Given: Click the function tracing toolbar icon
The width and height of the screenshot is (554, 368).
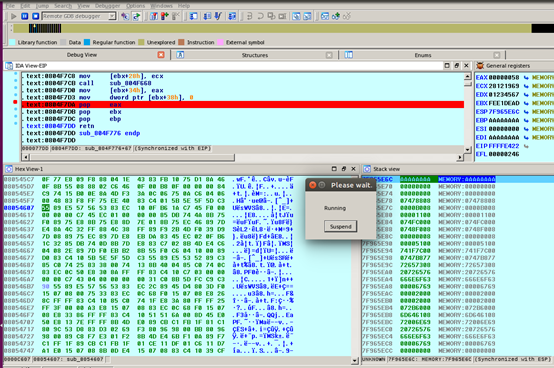Looking at the screenshot, I should pos(260,16).
